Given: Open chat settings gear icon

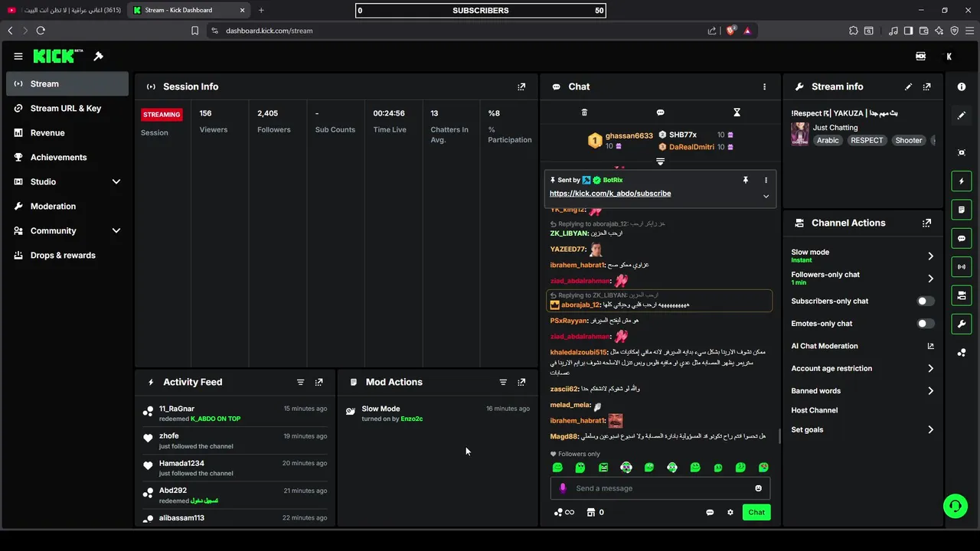Looking at the screenshot, I should [730, 512].
